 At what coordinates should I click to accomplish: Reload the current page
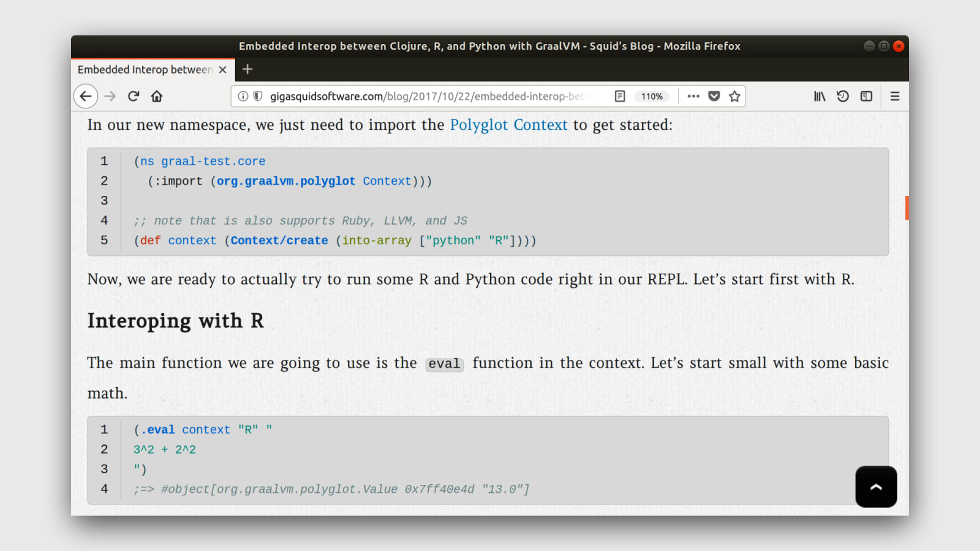(134, 96)
